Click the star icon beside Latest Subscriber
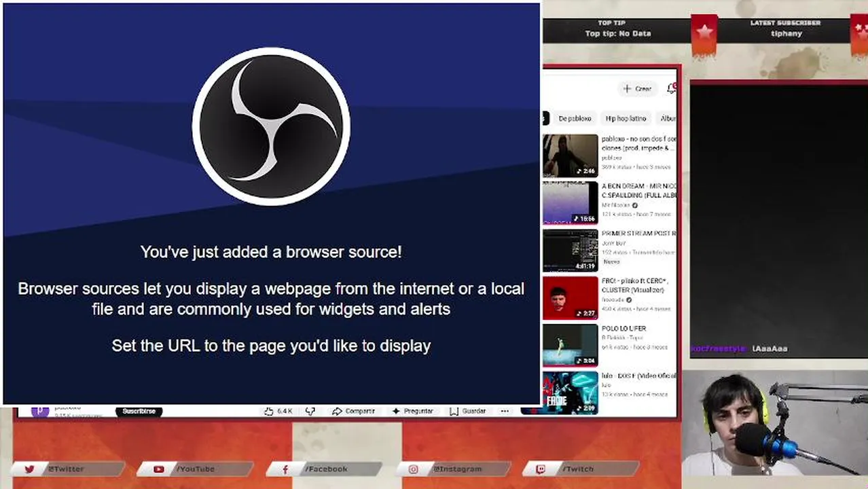868x489 pixels. (704, 33)
